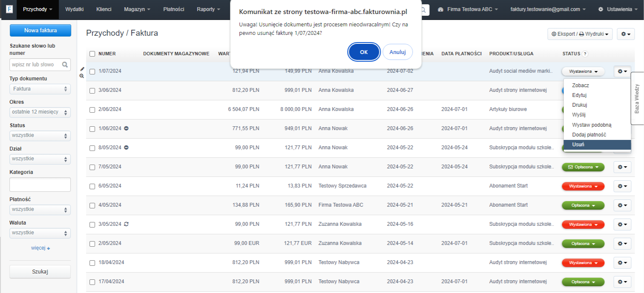Click the więcej filters link
The image size is (644, 293).
[40, 248]
